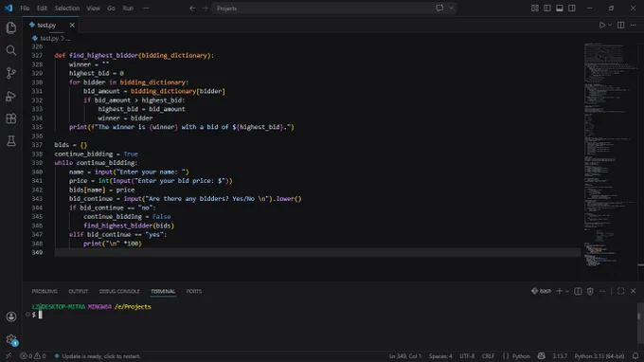Place the cursor on empty line 349

pyautogui.click(x=317, y=252)
